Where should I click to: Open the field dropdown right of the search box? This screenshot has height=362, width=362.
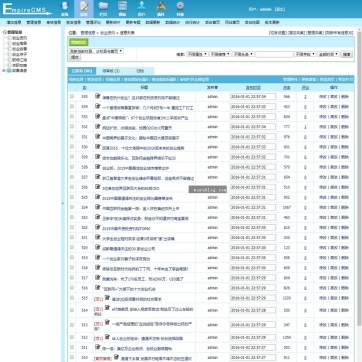point(306,54)
